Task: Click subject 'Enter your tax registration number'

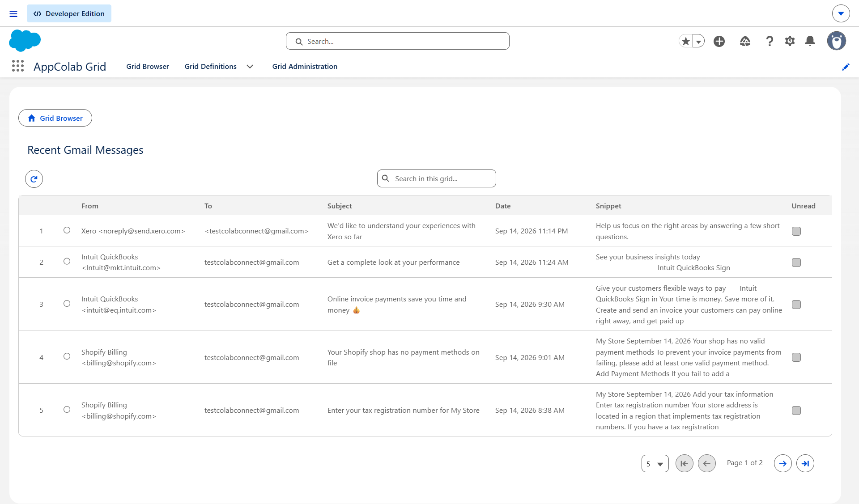Action: (x=403, y=411)
